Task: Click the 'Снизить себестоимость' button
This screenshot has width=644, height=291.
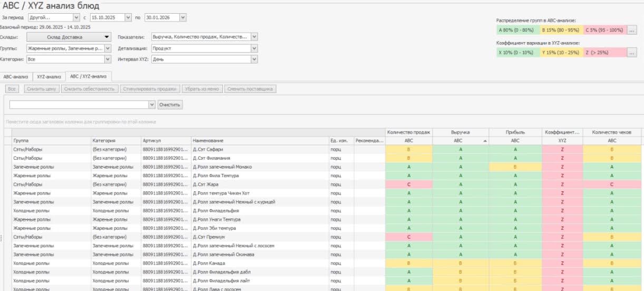Action: coord(89,89)
